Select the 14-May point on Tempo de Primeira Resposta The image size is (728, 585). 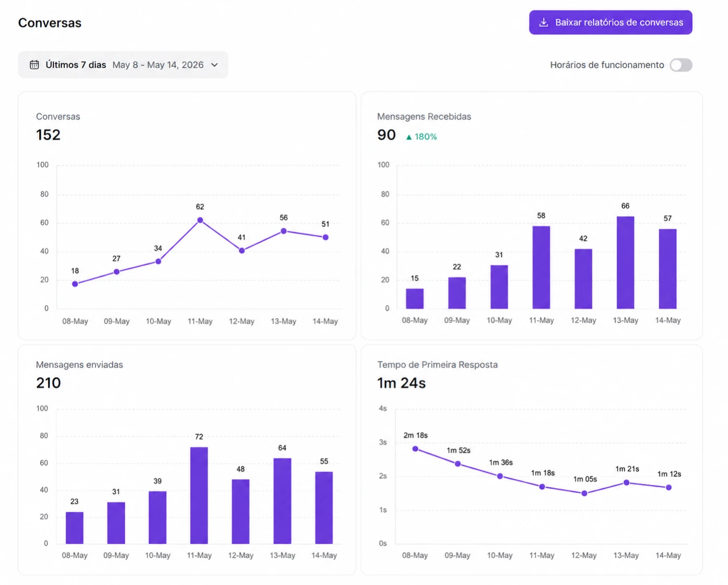669,488
